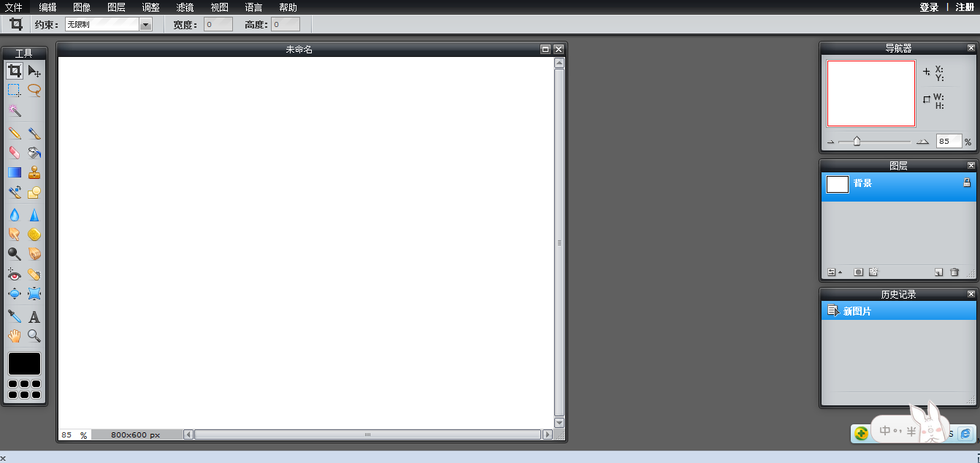Screen dimensions: 980x463
Task: Select the Sharpen cone tool
Action: pyautogui.click(x=34, y=215)
